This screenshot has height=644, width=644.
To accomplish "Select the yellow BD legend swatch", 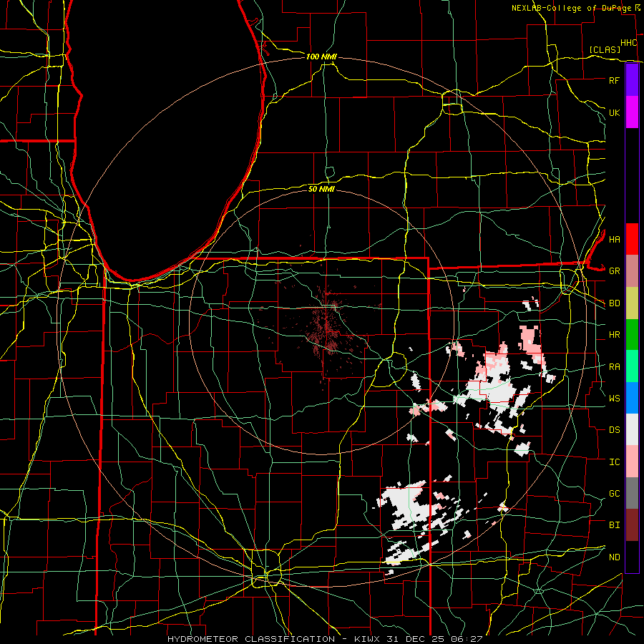I will click(632, 303).
